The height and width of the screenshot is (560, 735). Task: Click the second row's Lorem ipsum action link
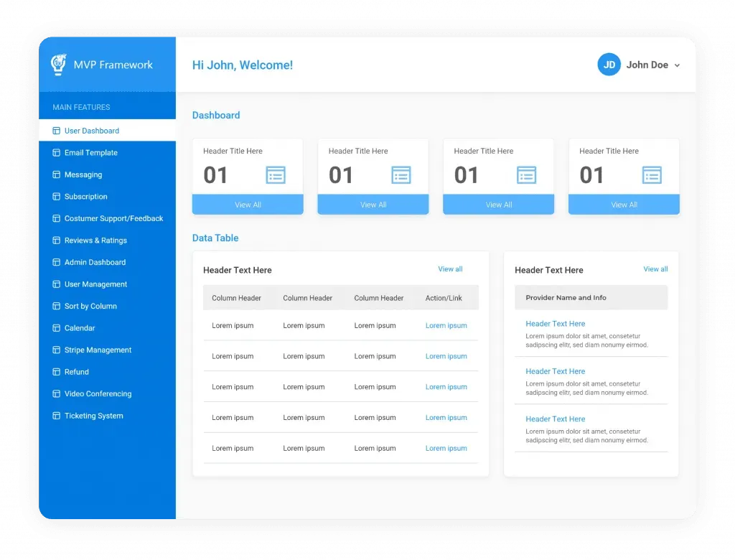pyautogui.click(x=446, y=356)
